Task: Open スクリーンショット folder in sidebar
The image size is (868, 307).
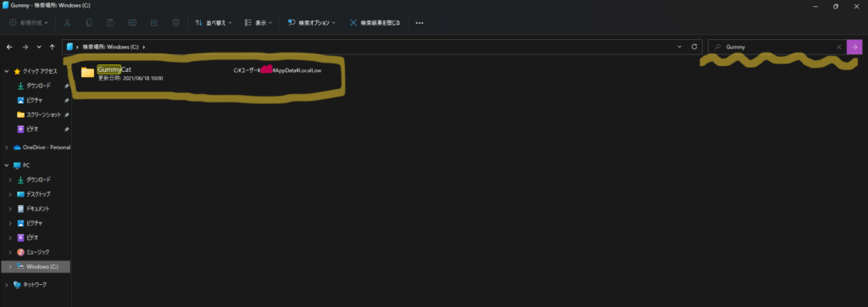Action: 40,114
